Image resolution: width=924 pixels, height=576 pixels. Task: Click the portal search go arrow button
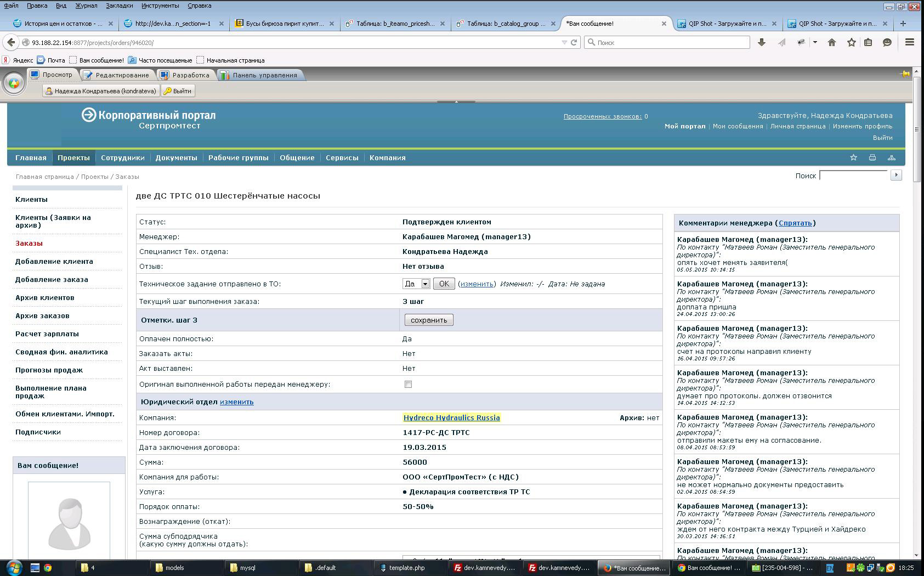coord(896,175)
